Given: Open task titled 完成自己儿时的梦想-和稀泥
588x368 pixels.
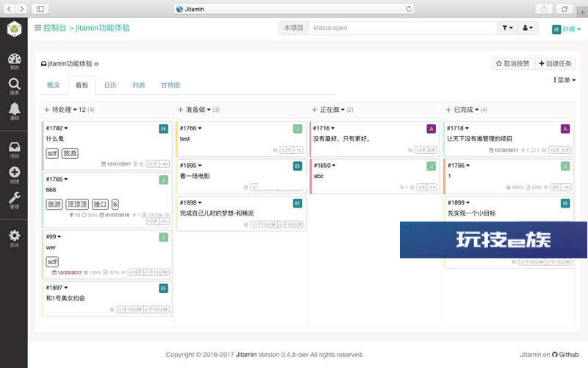Looking at the screenshot, I should pyautogui.click(x=217, y=213).
